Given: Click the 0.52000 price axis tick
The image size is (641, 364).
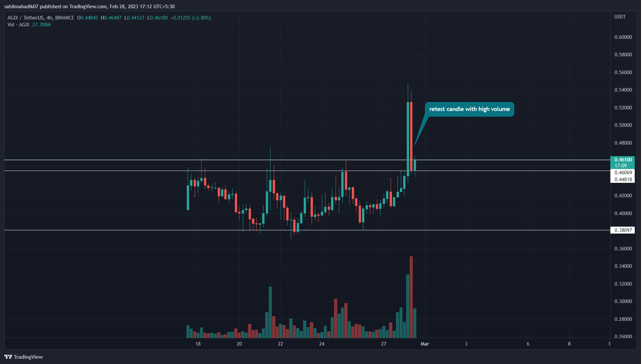Looking at the screenshot, I should tap(623, 107).
